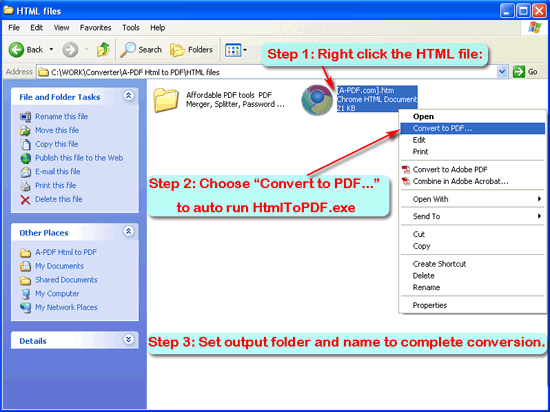Screen dimensions: 550x412
Task: Collapse the Other Places panel
Action: (129, 231)
